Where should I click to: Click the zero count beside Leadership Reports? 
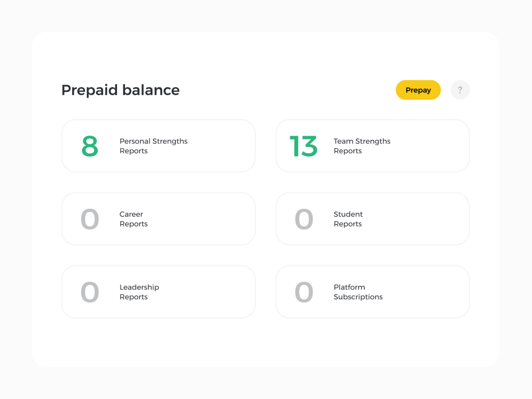click(90, 292)
